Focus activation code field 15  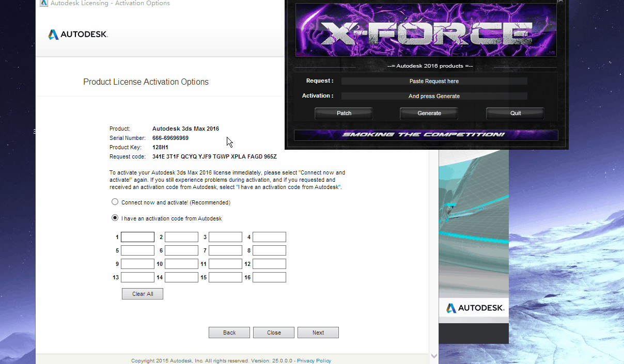point(225,277)
